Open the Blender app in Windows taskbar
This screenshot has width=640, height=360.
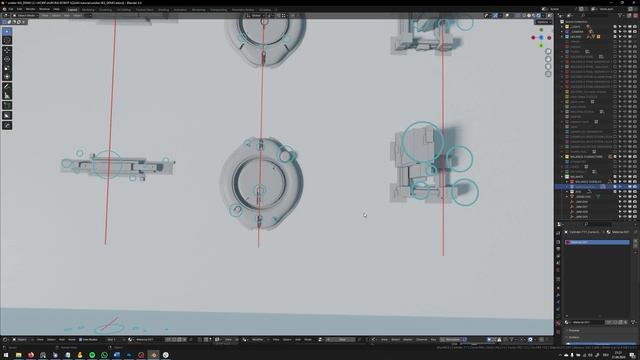pos(153,355)
